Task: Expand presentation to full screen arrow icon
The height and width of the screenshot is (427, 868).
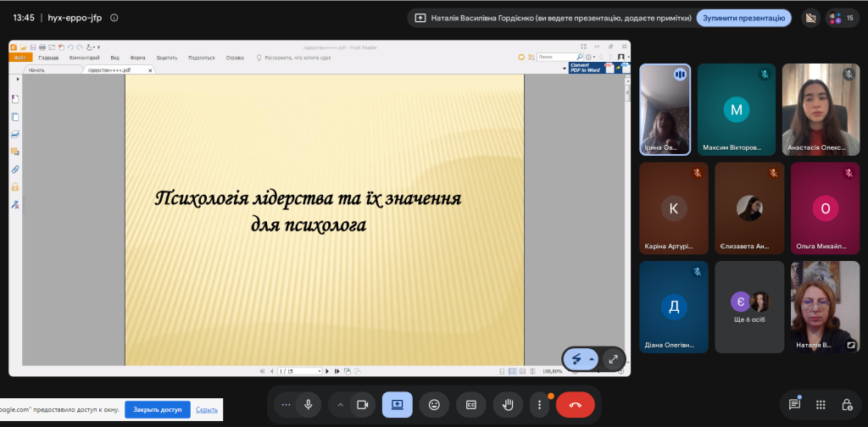Action: (x=614, y=359)
